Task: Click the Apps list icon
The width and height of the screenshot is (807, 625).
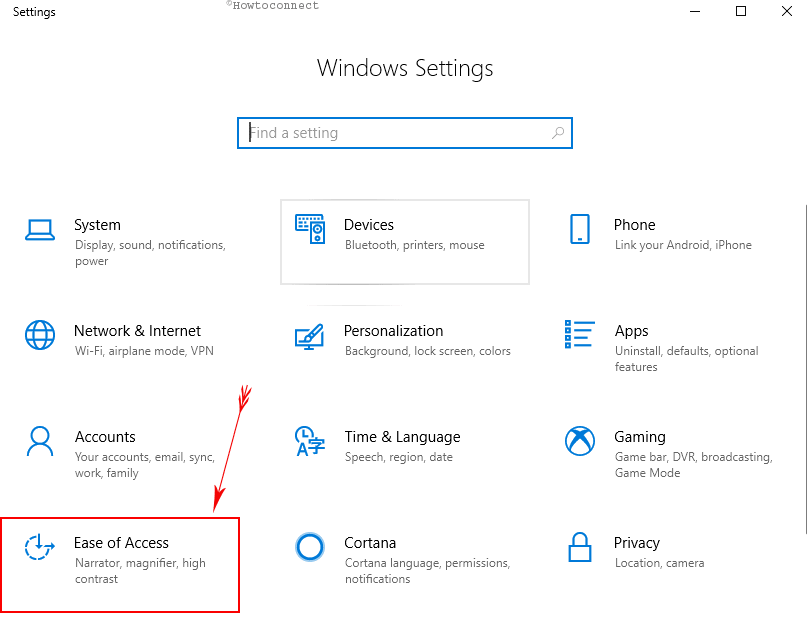Action: tap(580, 334)
